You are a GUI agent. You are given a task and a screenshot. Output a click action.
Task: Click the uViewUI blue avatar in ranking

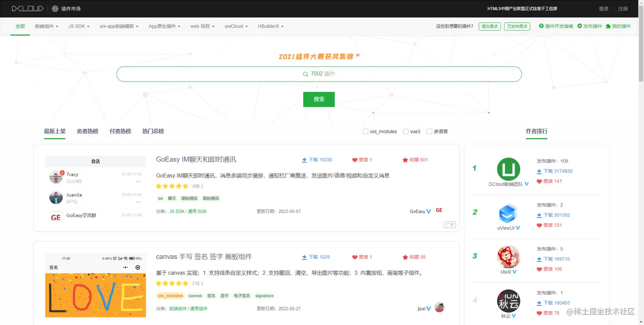tap(509, 213)
